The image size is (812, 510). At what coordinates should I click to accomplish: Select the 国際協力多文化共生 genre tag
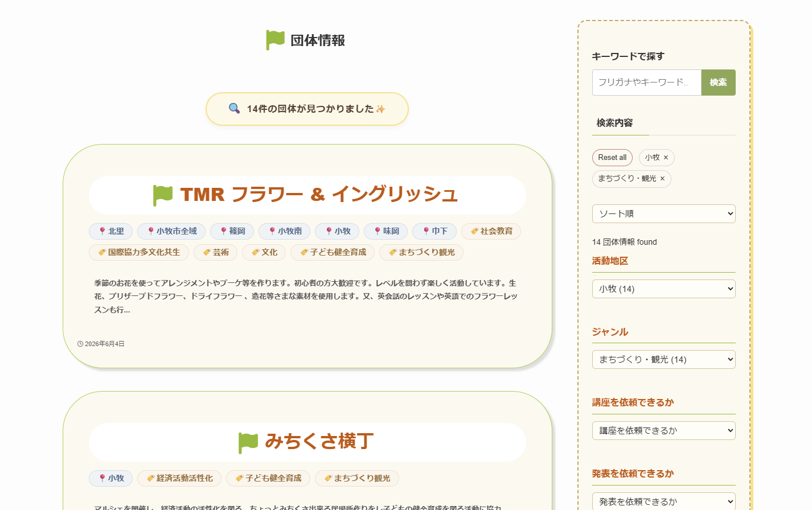point(139,252)
